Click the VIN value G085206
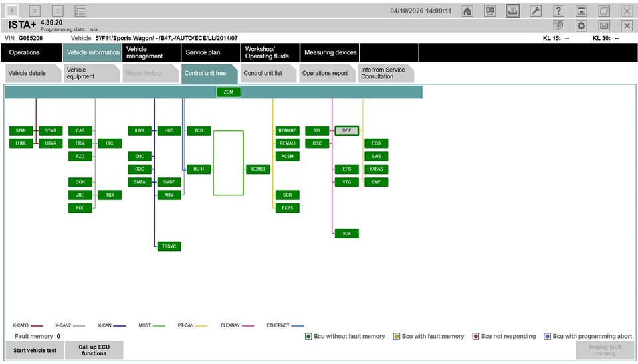The width and height of the screenshot is (638, 364). coord(31,38)
